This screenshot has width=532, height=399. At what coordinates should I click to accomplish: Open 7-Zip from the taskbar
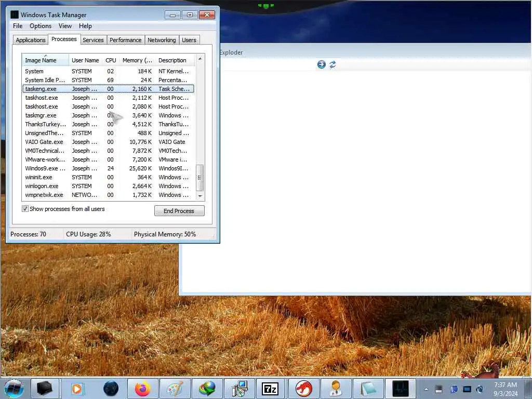(x=271, y=389)
